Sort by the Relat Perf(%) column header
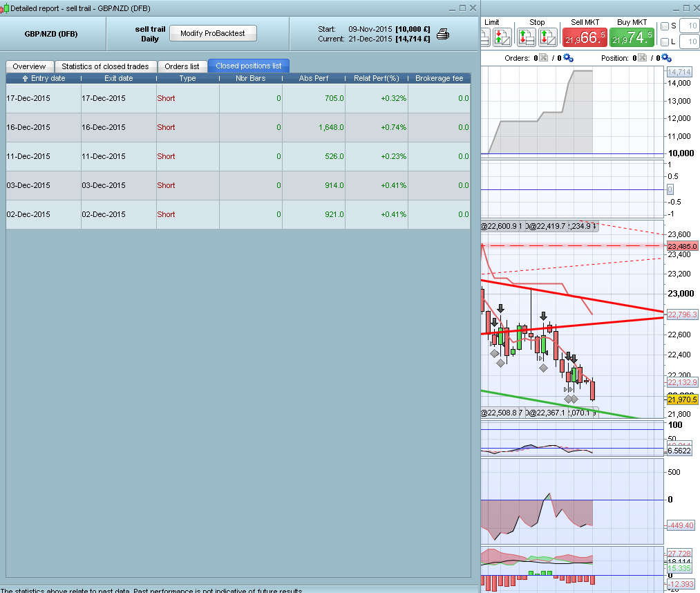The height and width of the screenshot is (593, 700). point(377,78)
